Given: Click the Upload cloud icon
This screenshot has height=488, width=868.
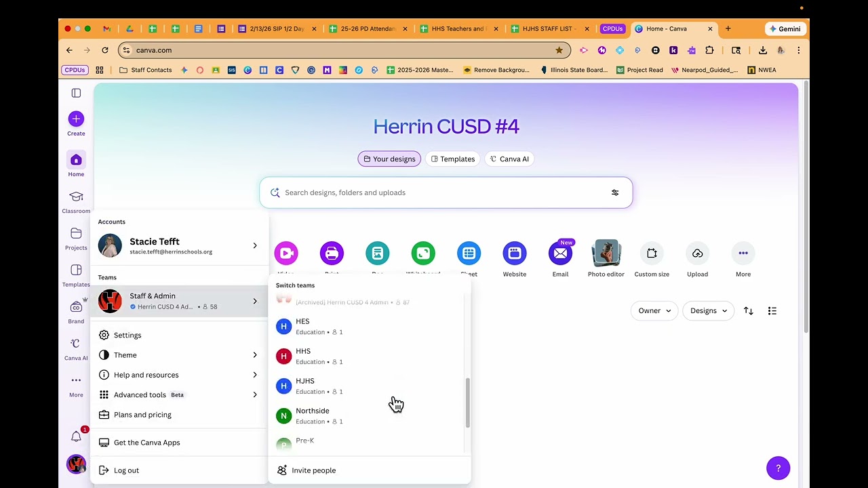Looking at the screenshot, I should tap(697, 253).
